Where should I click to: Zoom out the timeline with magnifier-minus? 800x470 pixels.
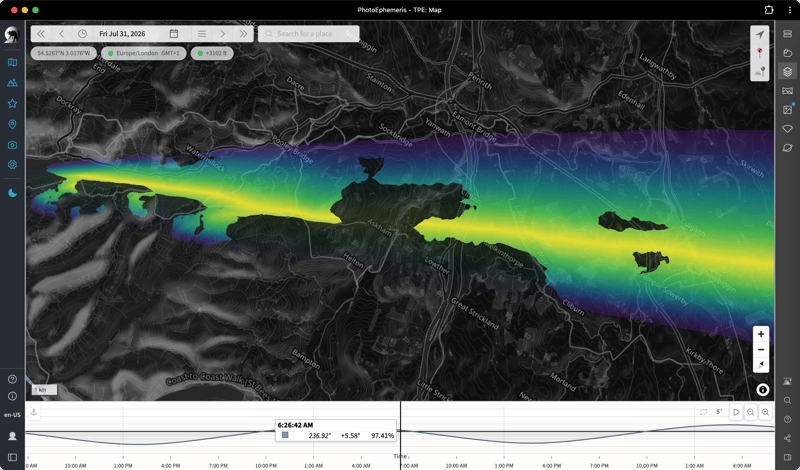(x=751, y=412)
